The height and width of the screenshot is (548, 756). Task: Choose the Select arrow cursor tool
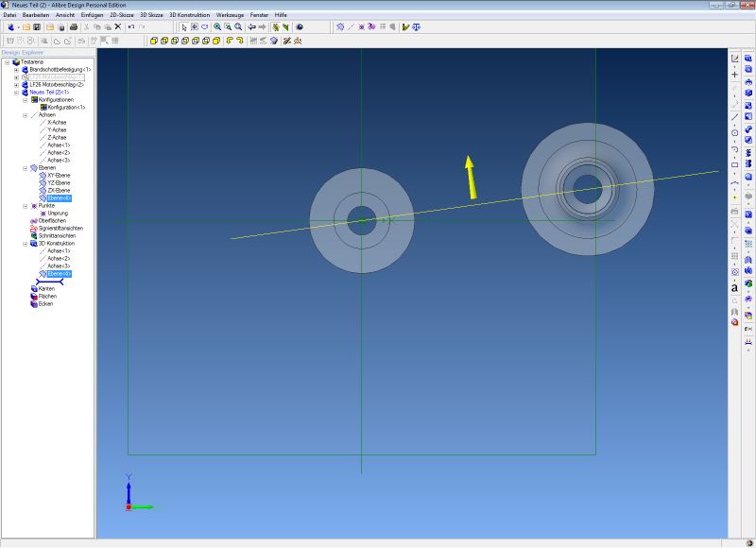coord(183,27)
